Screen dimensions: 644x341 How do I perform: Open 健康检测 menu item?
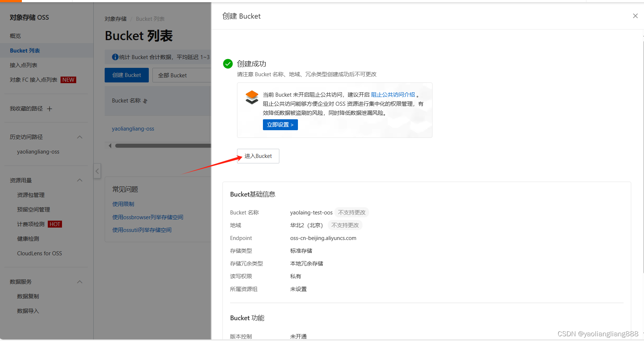pyautogui.click(x=28, y=239)
